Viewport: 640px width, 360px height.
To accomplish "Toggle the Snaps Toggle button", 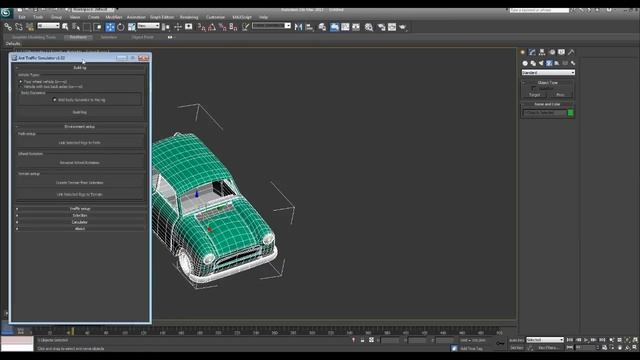I will click(x=201, y=27).
